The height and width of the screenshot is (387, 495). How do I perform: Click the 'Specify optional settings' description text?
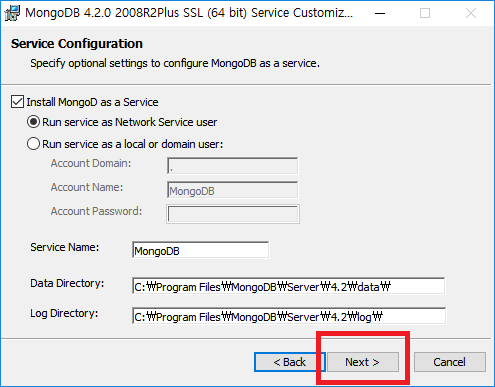click(x=175, y=63)
